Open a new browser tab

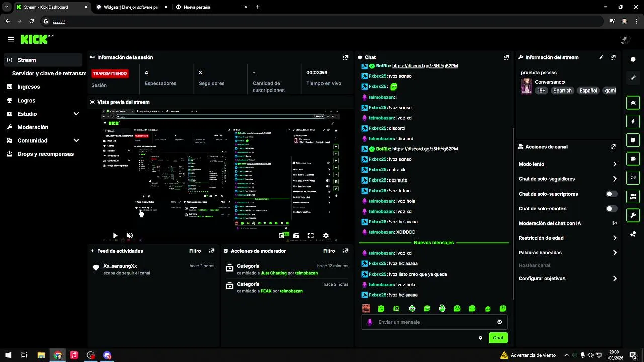point(258,7)
